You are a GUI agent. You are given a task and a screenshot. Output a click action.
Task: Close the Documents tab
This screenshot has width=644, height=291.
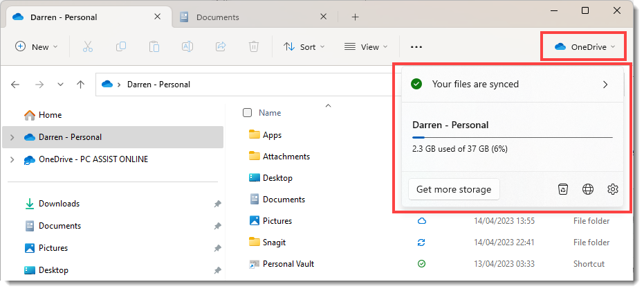(x=324, y=17)
